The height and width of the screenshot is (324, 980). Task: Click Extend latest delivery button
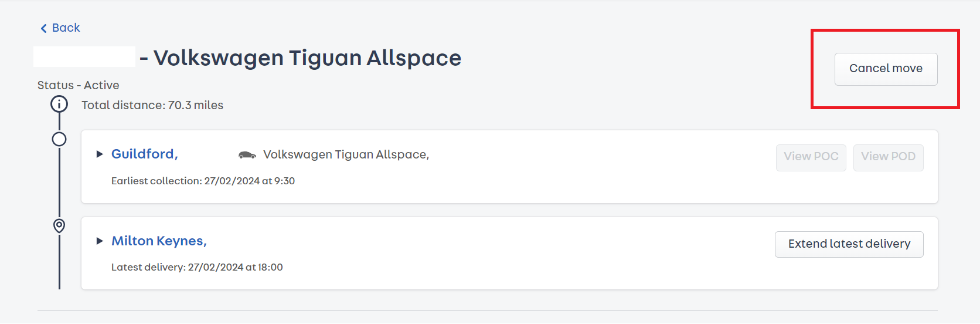pos(849,244)
